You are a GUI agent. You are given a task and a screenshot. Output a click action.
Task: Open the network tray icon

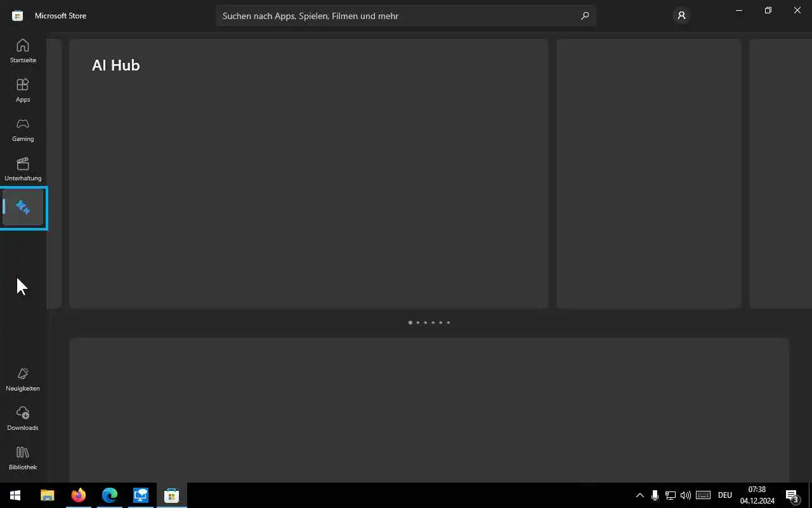tap(670, 495)
